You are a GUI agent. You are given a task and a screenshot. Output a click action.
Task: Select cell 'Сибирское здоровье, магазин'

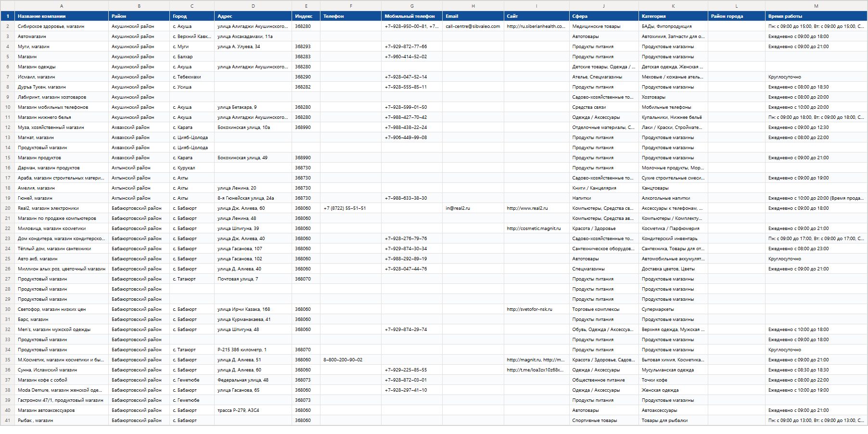click(x=62, y=26)
